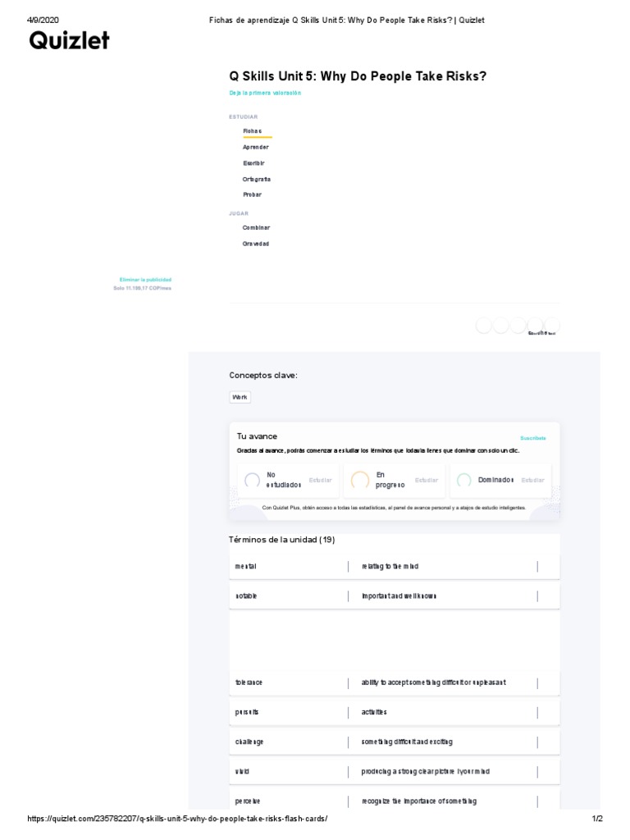Play the Combinar game
This screenshot has height=840, width=630.
click(256, 227)
